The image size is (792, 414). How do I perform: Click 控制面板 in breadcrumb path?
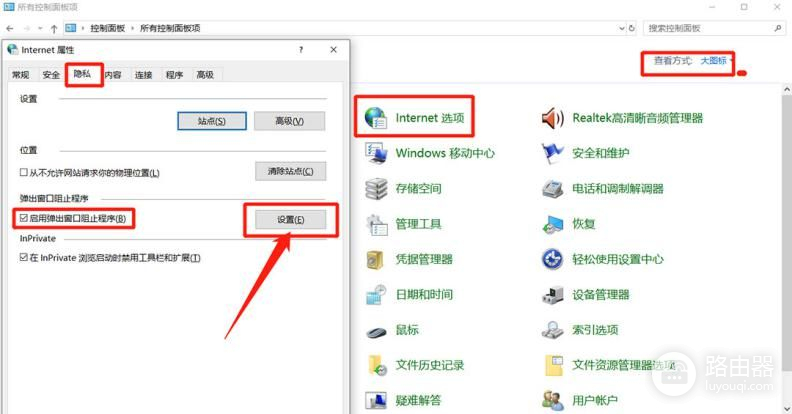tap(107, 28)
